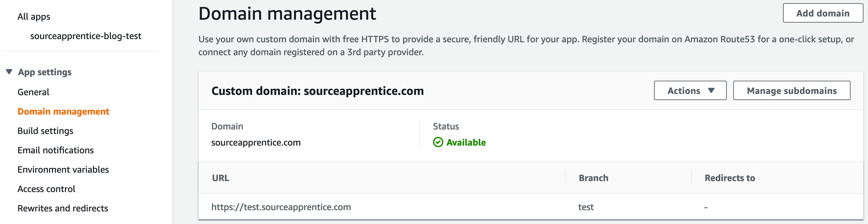
Task: Click the Status label
Action: [x=446, y=126]
